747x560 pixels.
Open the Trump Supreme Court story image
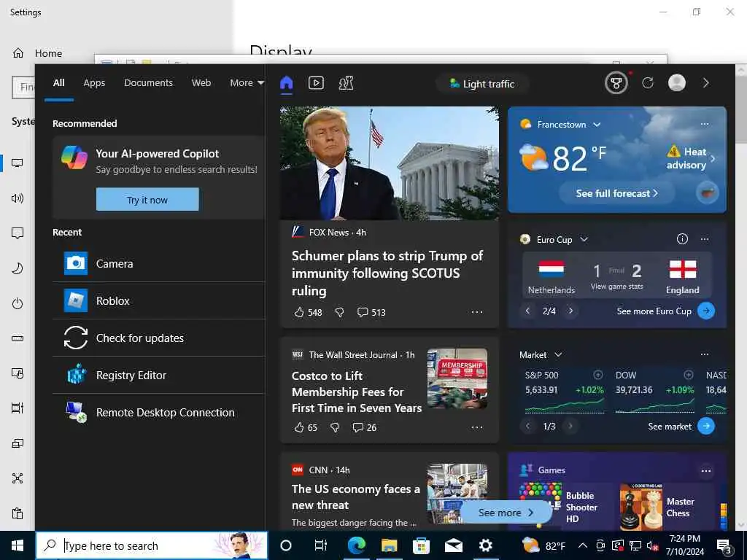(390, 163)
